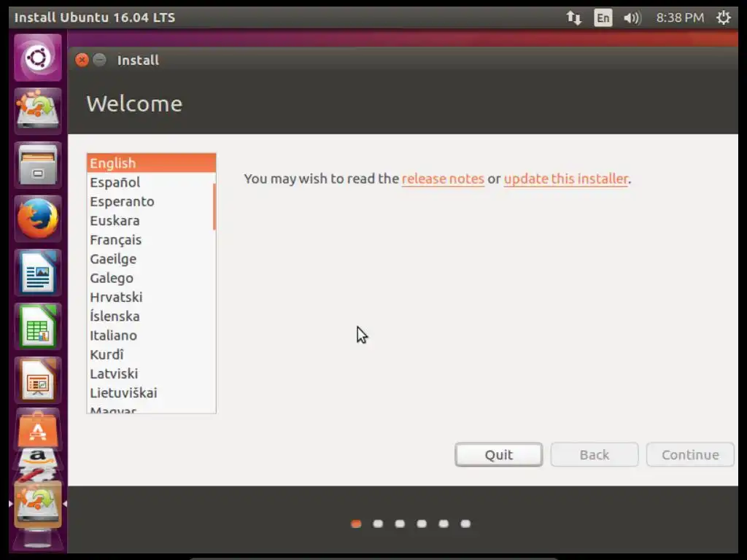Launch the top Install Ubuntu launcher icon
Screen dimensions: 747x560
pos(38,111)
